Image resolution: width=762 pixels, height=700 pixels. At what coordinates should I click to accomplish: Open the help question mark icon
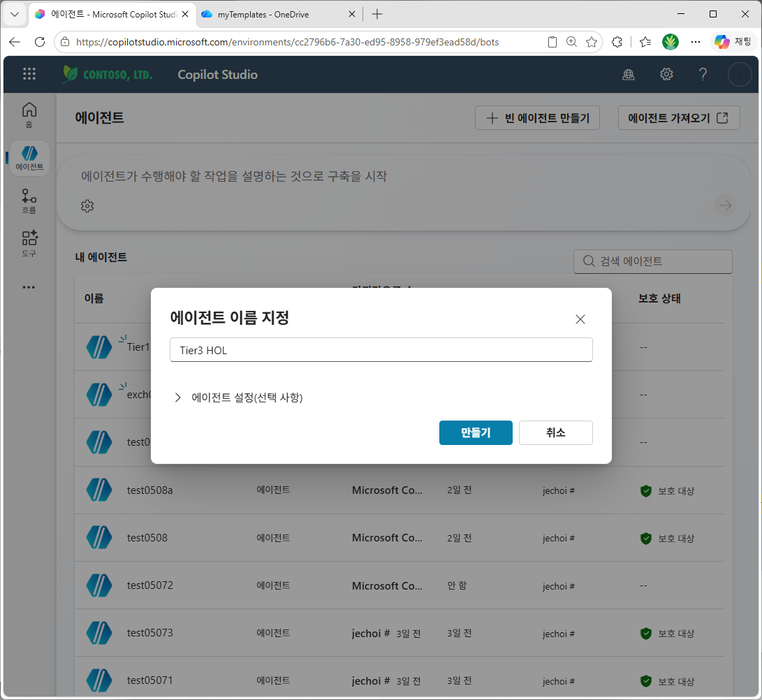pos(703,74)
